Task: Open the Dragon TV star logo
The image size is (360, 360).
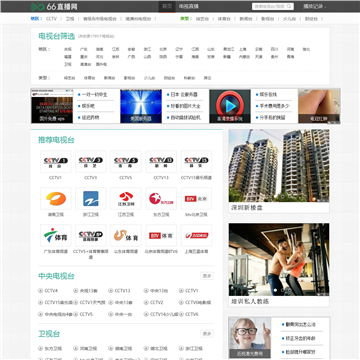Action: tap(161, 199)
